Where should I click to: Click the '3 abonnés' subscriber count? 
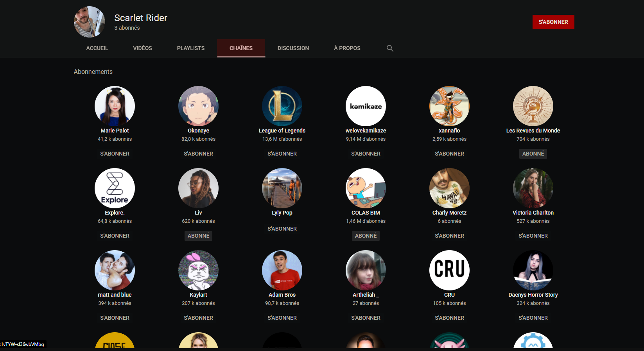tap(127, 28)
